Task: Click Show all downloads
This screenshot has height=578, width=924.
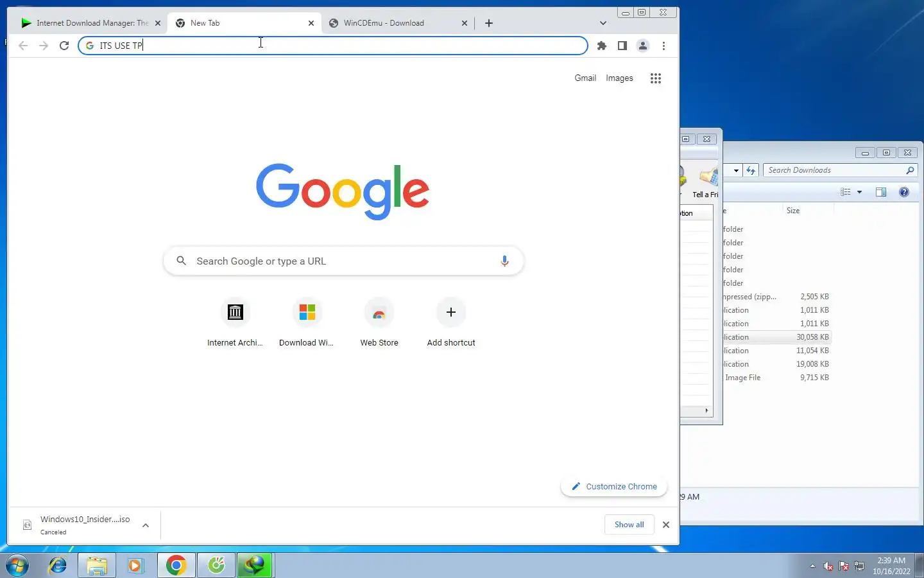Action: pos(629,525)
